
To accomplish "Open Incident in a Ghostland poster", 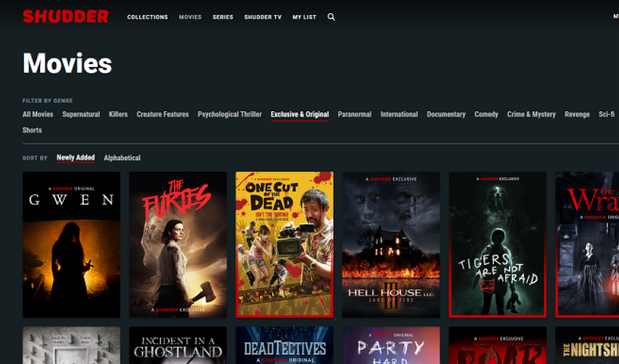I will click(x=178, y=345).
